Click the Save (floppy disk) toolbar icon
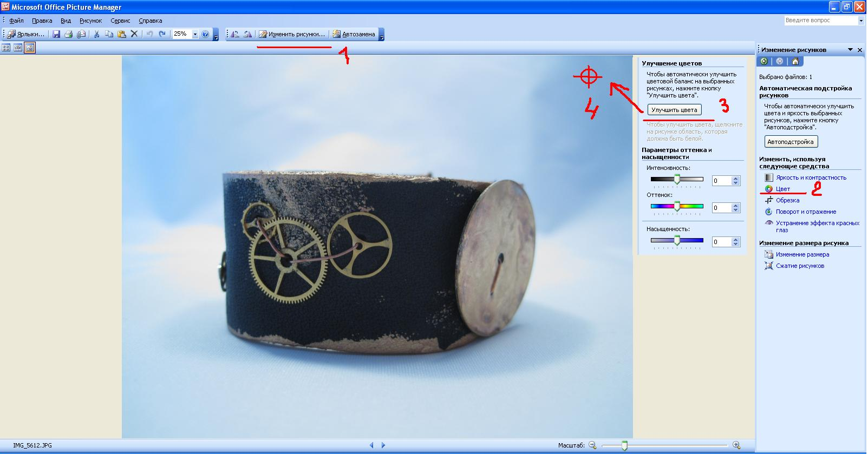The width and height of the screenshot is (868, 454). 56,34
